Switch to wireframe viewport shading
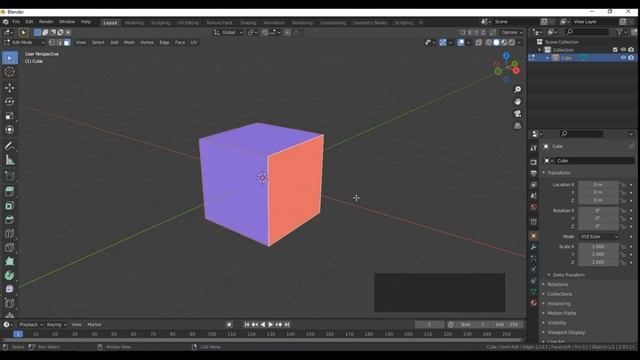 tap(489, 42)
